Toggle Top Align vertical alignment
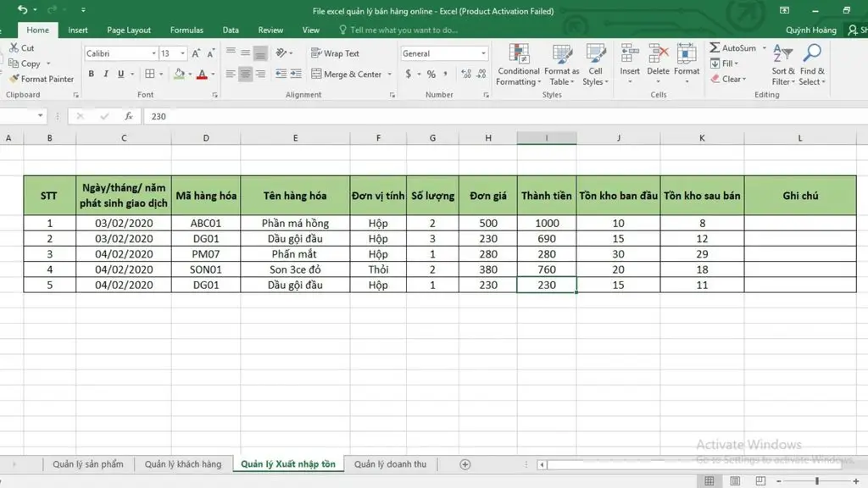This screenshot has width=868, height=488. point(231,52)
